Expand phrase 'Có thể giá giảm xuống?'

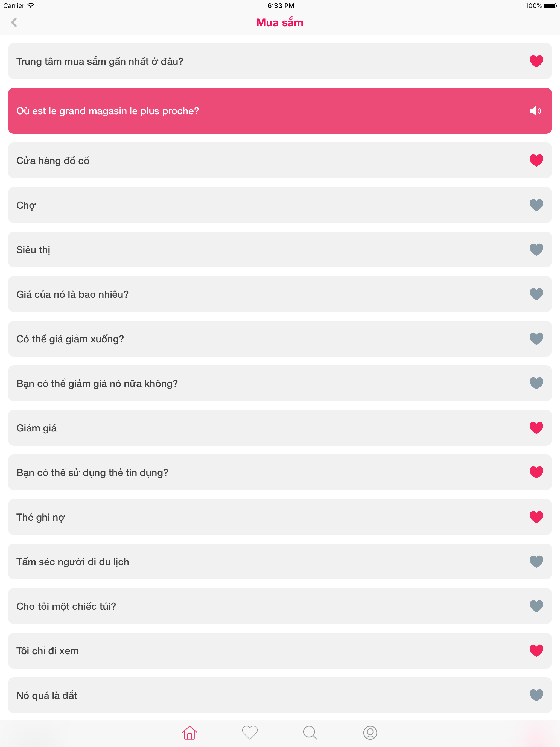pos(280,339)
